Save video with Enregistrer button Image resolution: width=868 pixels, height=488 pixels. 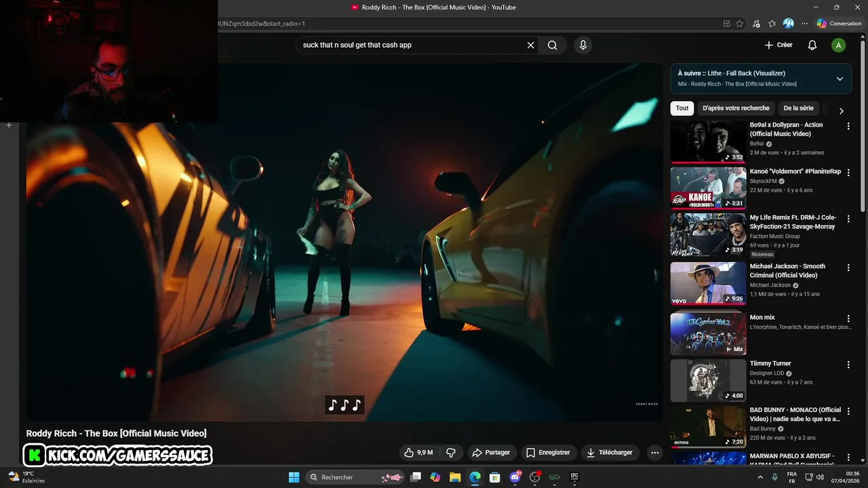(x=548, y=452)
